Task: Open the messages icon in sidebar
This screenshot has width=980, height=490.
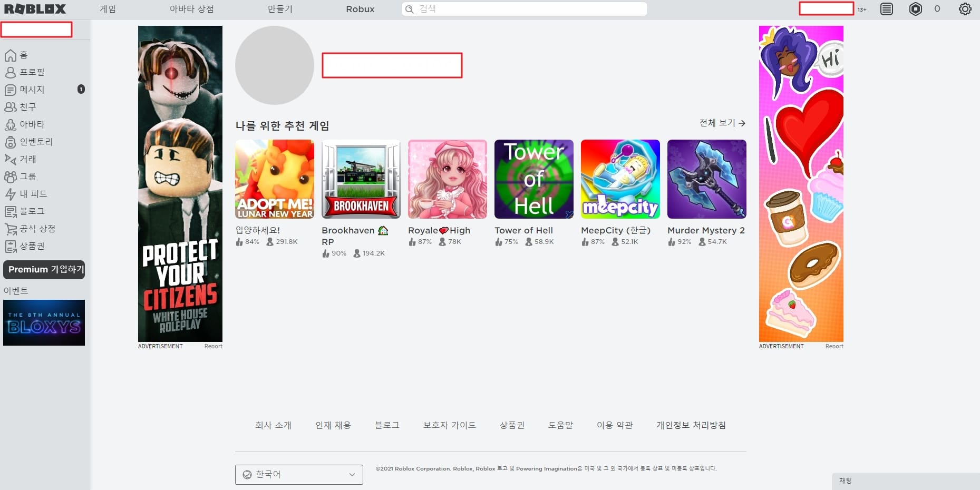Action: (10, 90)
